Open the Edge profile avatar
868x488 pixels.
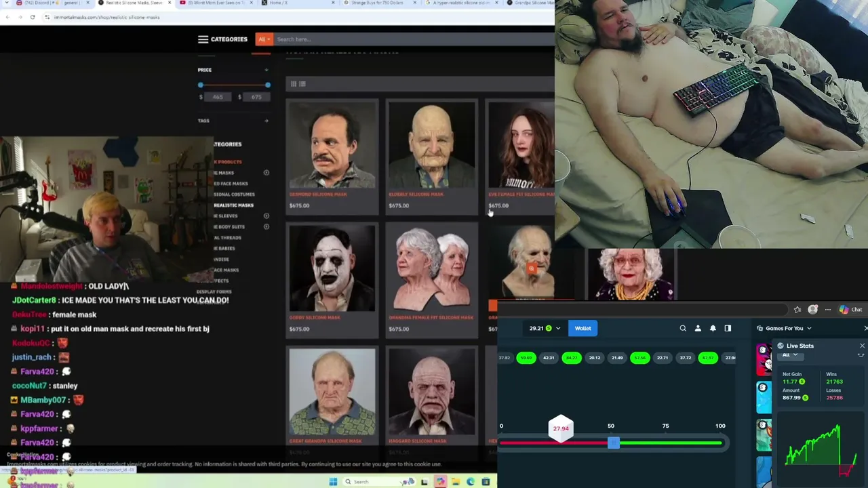pos(812,310)
